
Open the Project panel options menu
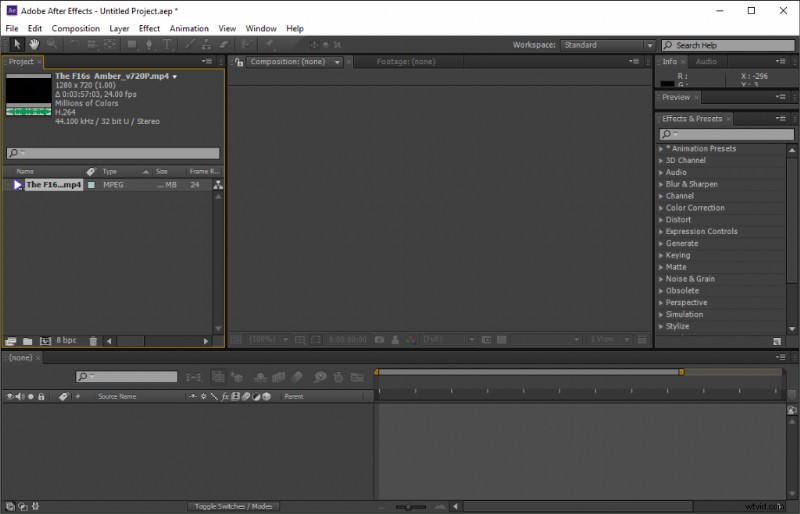pyautogui.click(x=207, y=61)
